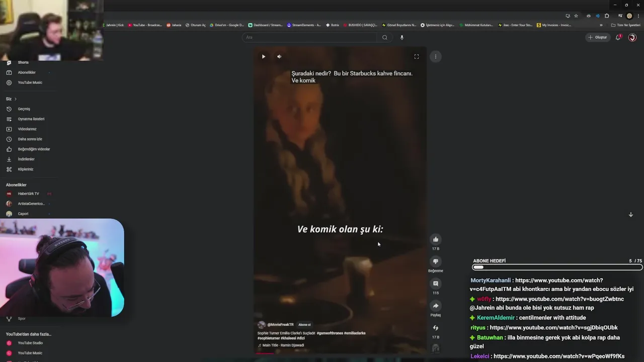The height and width of the screenshot is (362, 644).
Task: Like the Shorts video with thumbs up
Action: 436,239
